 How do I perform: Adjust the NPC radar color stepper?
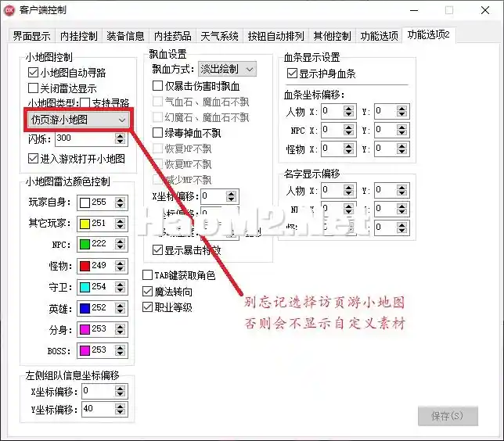121,245
